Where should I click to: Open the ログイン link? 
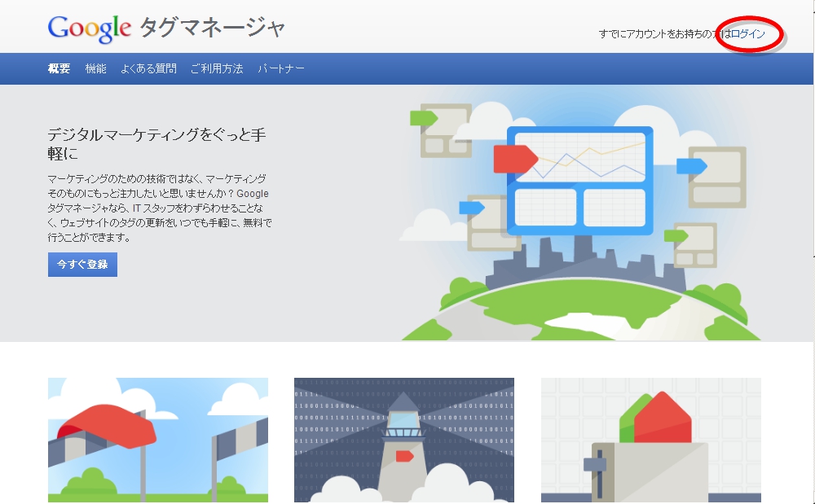[x=748, y=33]
